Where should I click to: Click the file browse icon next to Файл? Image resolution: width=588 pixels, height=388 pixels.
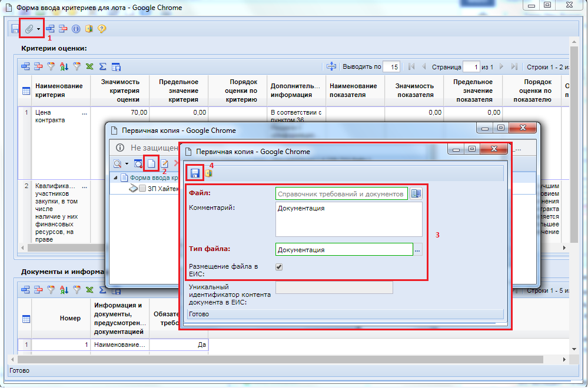pyautogui.click(x=416, y=193)
